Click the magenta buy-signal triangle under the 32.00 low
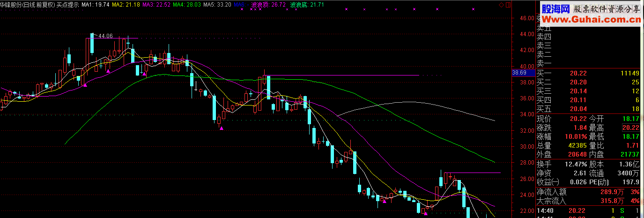 (x=222, y=128)
